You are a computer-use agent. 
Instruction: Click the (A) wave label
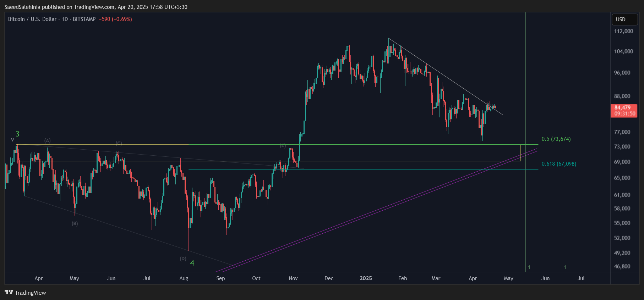[48, 140]
